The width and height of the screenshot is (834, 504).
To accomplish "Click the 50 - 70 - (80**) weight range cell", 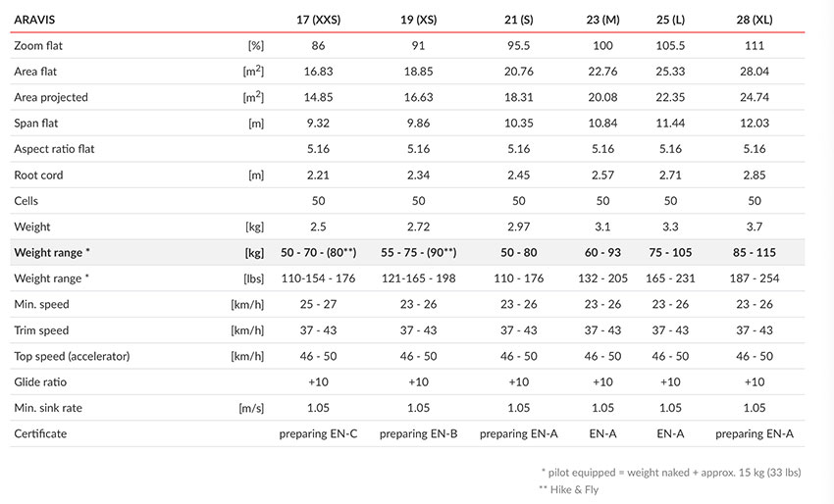I will 318,253.
